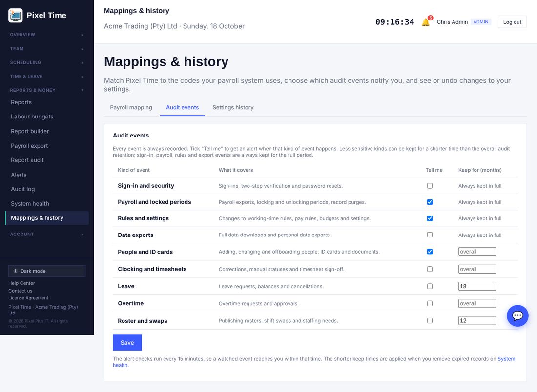The height and width of the screenshot is (392, 537).
Task: Open System health in the sidebar
Action: click(47, 203)
